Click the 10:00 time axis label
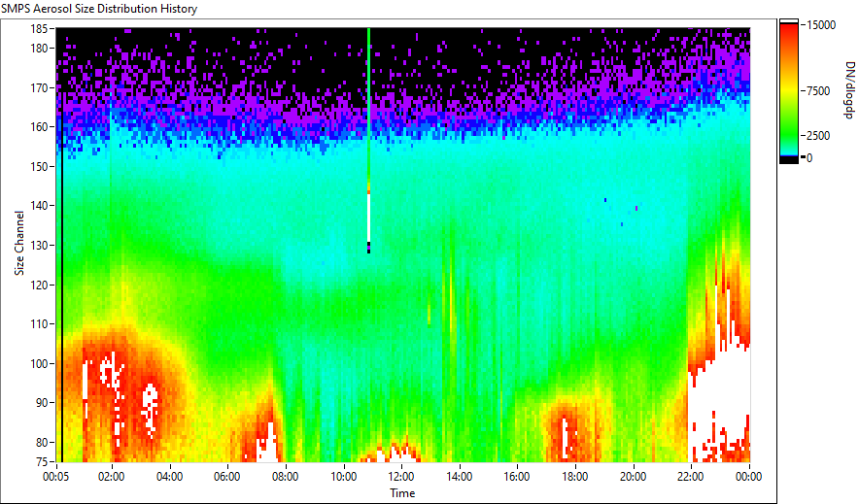859x504 pixels. pos(343,477)
